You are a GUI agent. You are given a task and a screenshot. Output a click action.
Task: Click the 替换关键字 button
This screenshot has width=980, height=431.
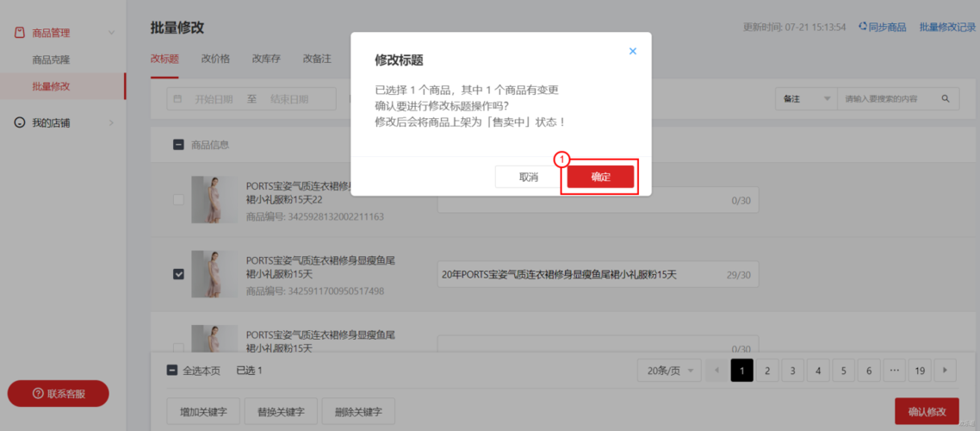281,412
